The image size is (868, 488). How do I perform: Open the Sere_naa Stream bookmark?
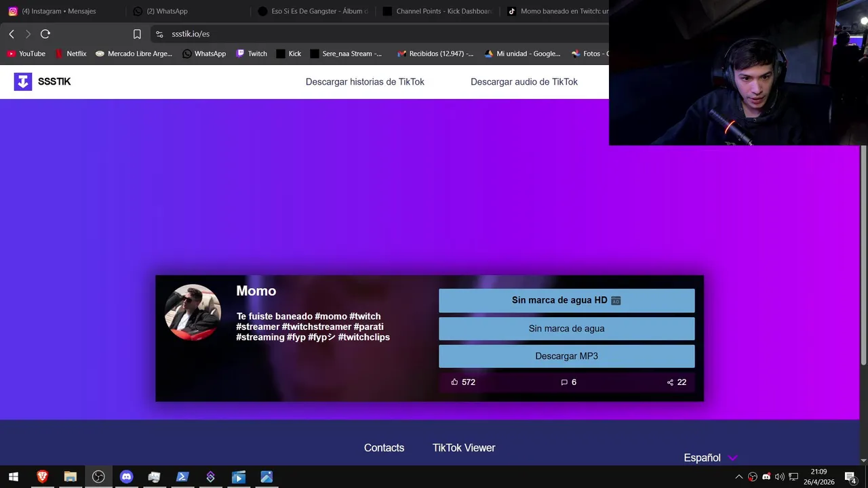pyautogui.click(x=346, y=54)
